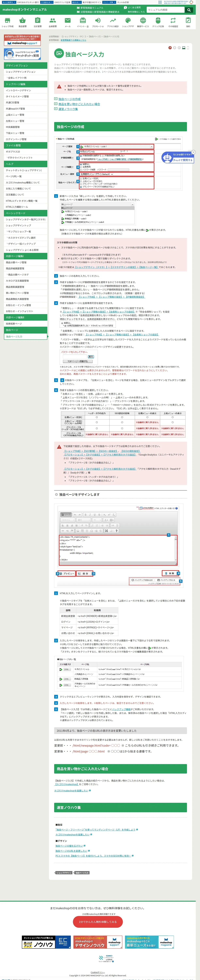Open the GMO services grid icon
The height and width of the screenshot is (980, 200).
click(x=160, y=2)
